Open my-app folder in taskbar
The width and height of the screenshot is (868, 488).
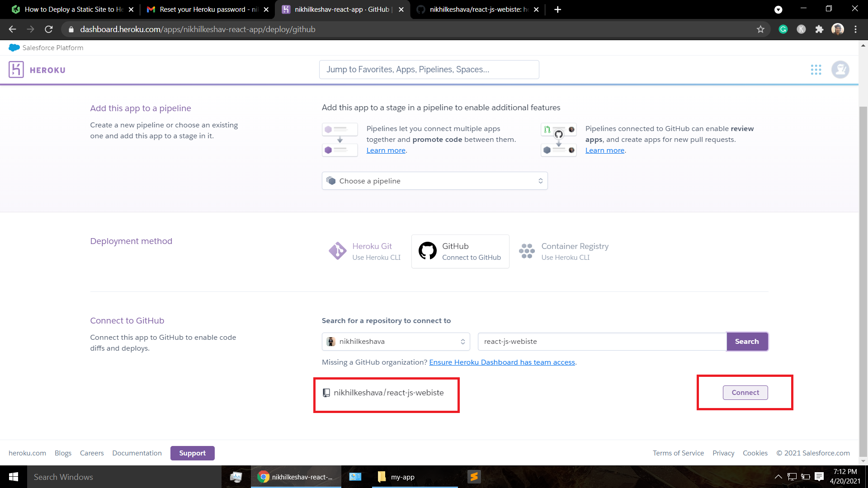(415, 477)
